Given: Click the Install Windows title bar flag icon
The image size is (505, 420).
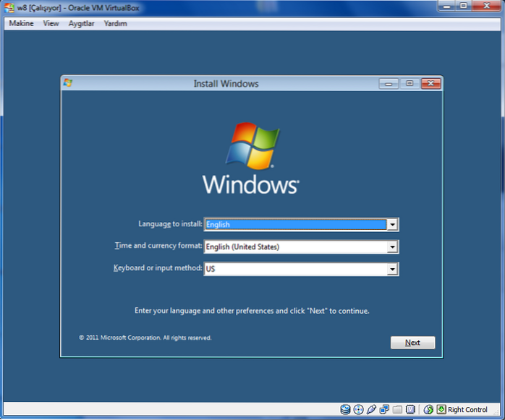Looking at the screenshot, I should (68, 83).
